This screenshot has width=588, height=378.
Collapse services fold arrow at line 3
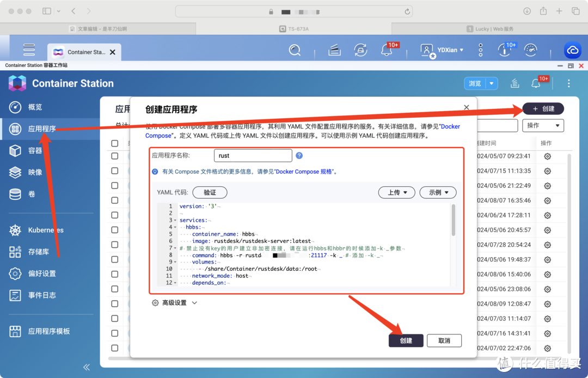[x=175, y=221]
